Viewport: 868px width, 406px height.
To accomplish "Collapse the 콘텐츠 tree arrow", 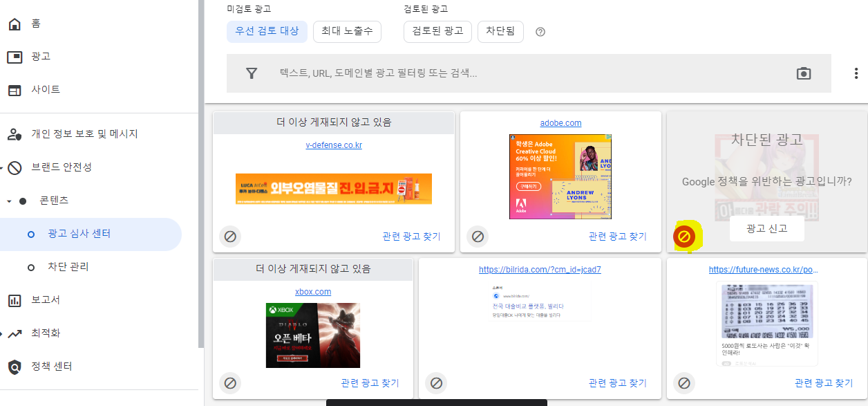I will 9,201.
